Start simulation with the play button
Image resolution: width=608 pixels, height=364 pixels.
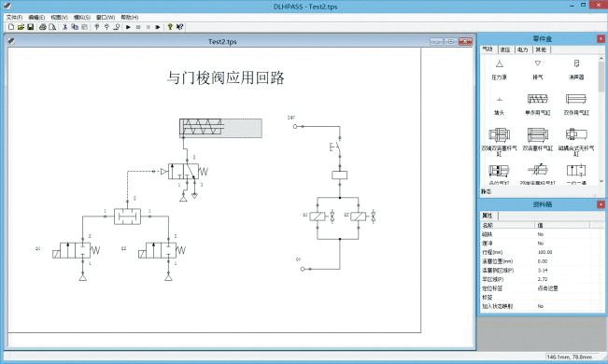point(128,27)
